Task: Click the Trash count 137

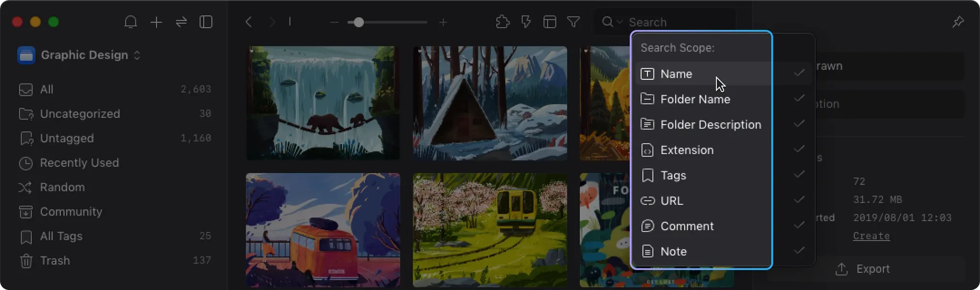Action: coord(202,260)
